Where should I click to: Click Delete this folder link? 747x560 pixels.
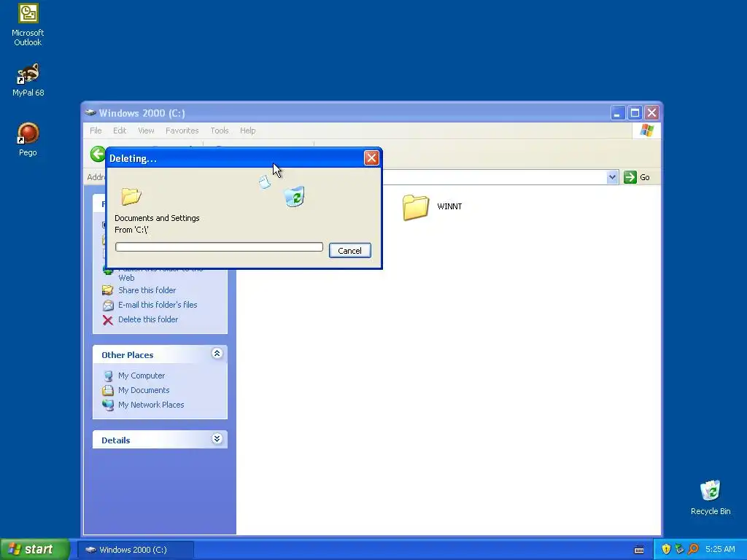148,319
